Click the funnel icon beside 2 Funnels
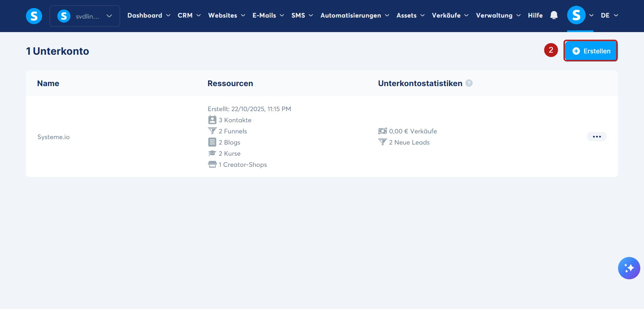 [x=212, y=131]
